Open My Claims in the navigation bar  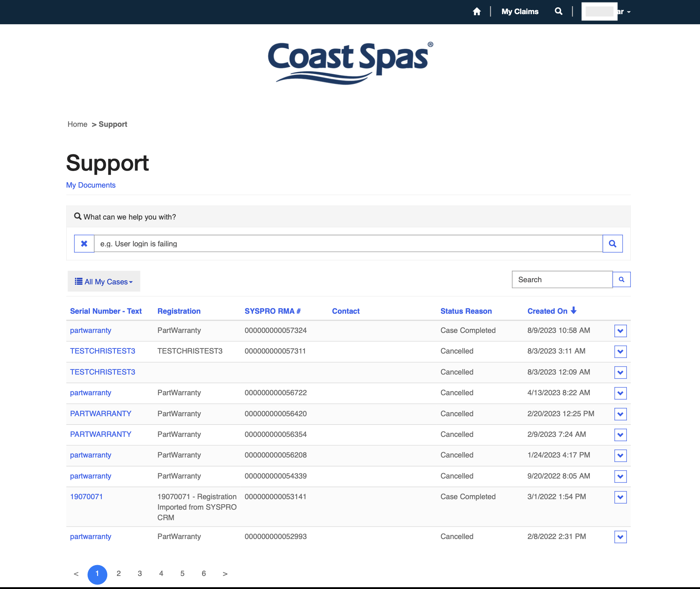tap(520, 12)
